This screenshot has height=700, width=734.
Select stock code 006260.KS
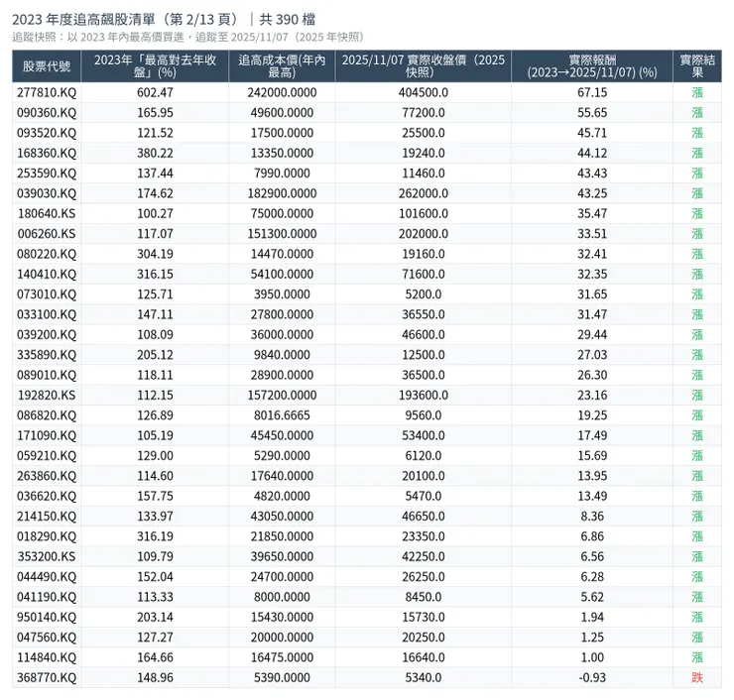[x=47, y=233]
